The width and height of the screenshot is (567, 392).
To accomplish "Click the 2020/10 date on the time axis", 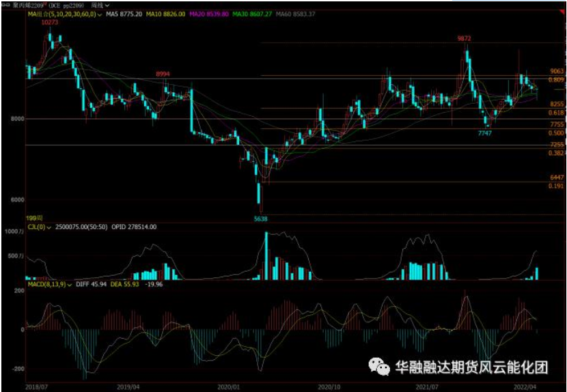I will (x=329, y=387).
